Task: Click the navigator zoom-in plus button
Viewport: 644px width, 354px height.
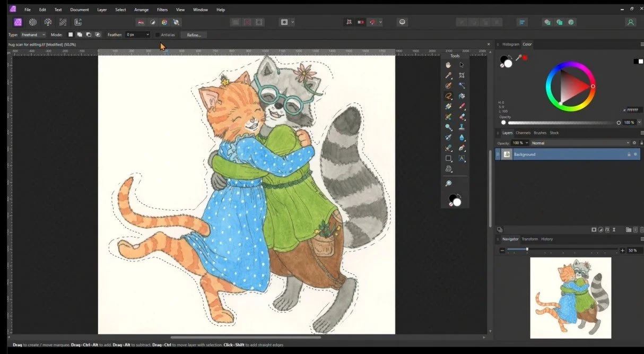Action: point(622,251)
